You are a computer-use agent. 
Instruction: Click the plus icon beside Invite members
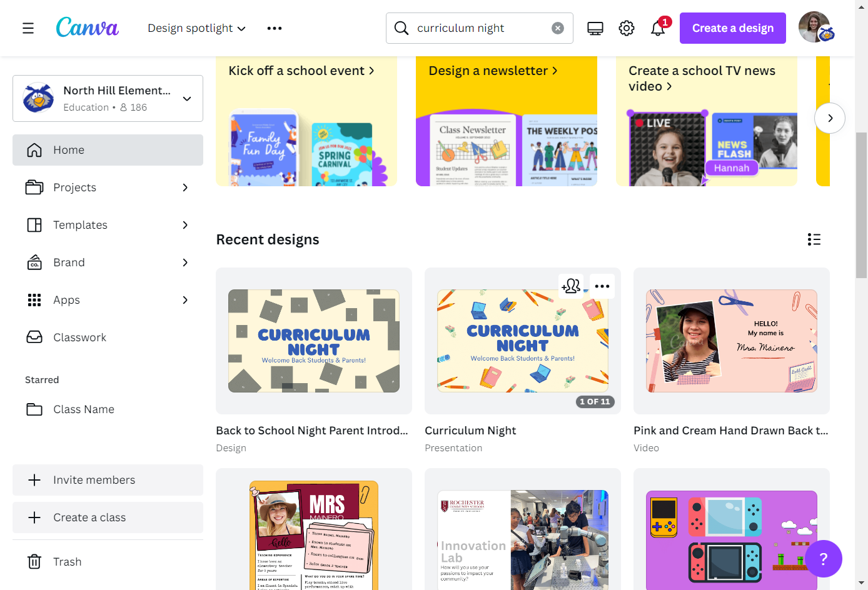click(34, 480)
